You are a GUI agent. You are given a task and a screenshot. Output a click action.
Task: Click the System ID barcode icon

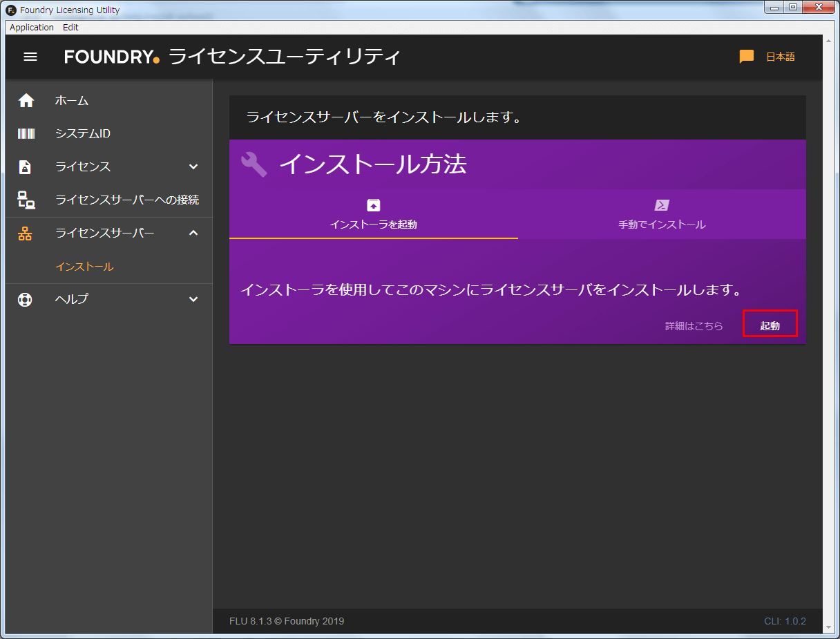point(26,134)
